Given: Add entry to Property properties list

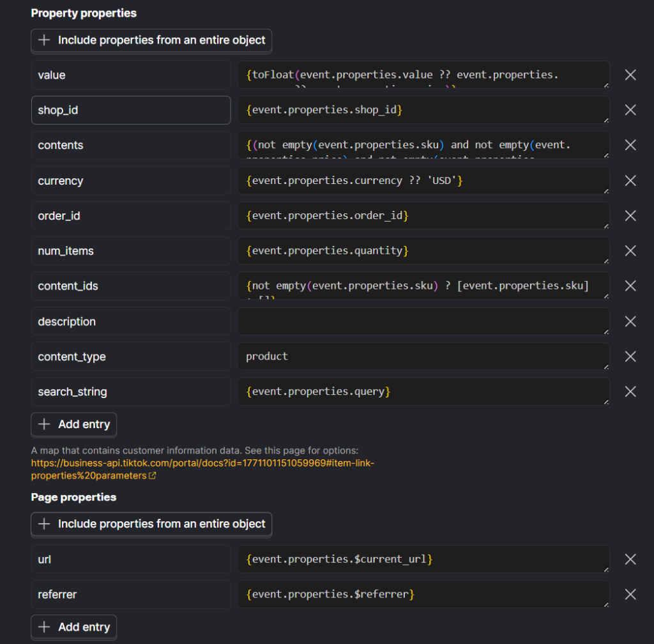Looking at the screenshot, I should (74, 424).
